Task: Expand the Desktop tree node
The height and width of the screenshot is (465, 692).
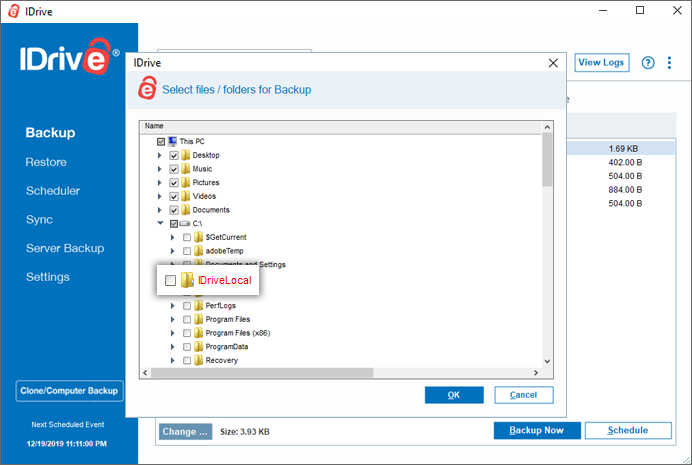Action: (160, 155)
